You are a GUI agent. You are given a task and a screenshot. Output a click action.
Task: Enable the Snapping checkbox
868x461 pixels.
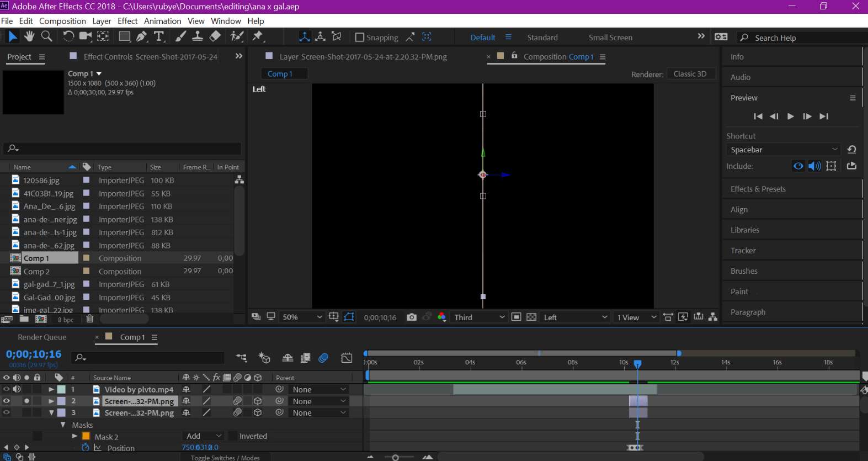point(359,37)
